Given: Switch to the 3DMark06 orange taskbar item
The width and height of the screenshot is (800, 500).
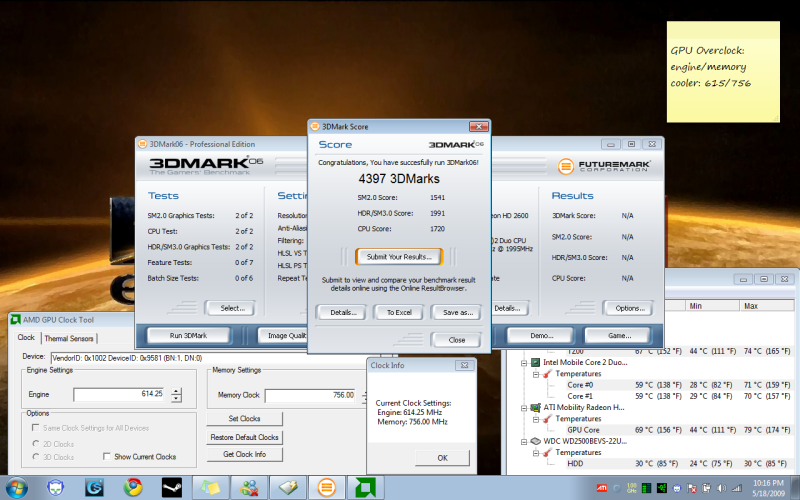Looking at the screenshot, I should click(327, 488).
